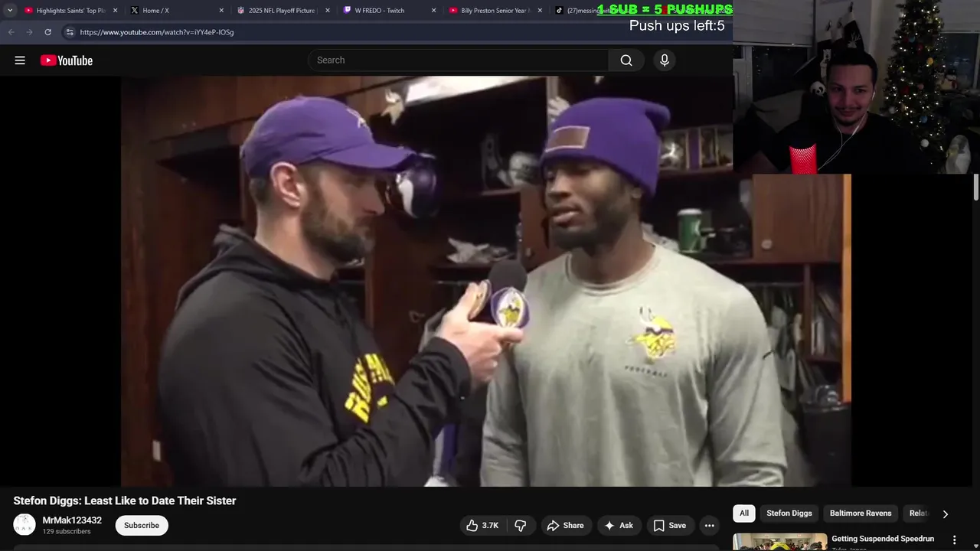Subscribe to MrMak123432 channel
Viewport: 980px width, 551px height.
point(142,526)
